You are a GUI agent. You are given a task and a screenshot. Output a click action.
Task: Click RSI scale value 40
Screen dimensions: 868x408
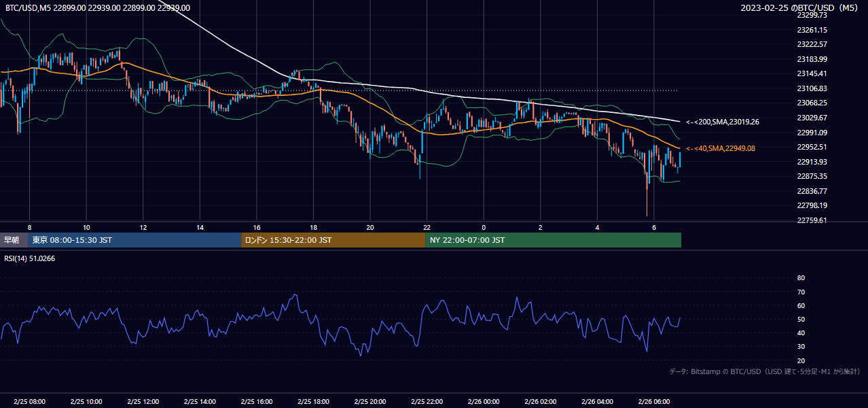(x=801, y=333)
